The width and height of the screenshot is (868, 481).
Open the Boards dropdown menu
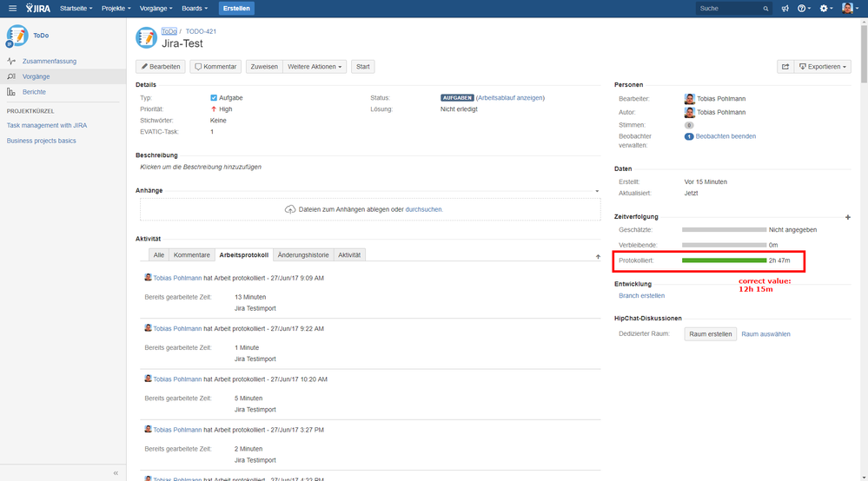(x=195, y=9)
